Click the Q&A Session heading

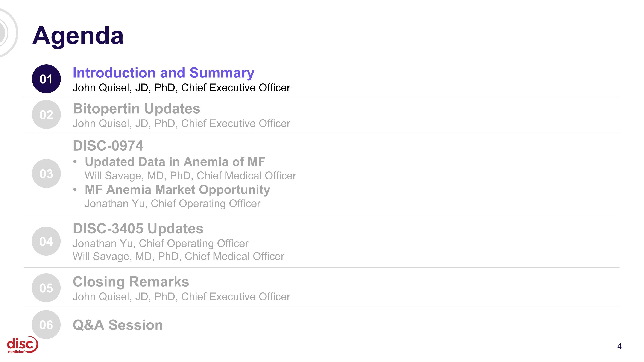click(x=118, y=325)
